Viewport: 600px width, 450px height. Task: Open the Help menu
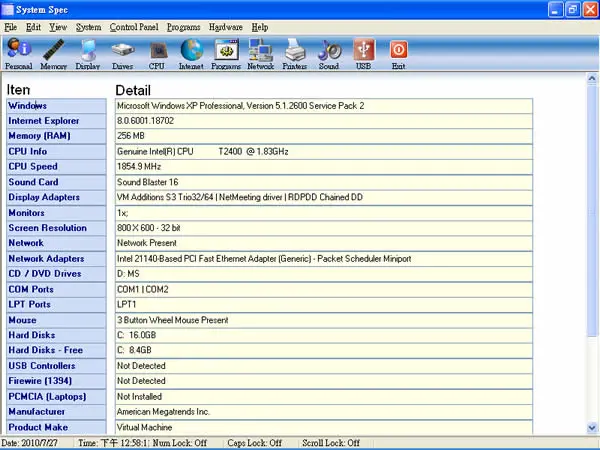[260, 27]
